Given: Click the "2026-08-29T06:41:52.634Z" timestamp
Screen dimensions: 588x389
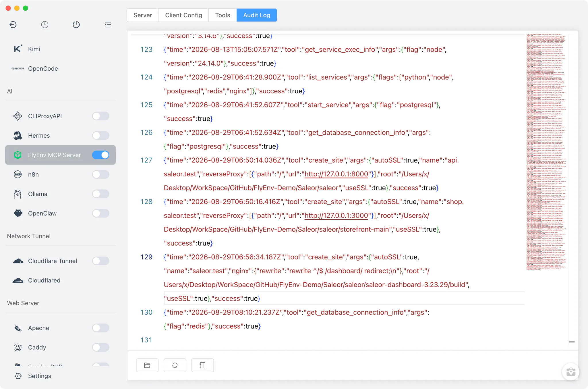Looking at the screenshot, I should pos(236,132).
